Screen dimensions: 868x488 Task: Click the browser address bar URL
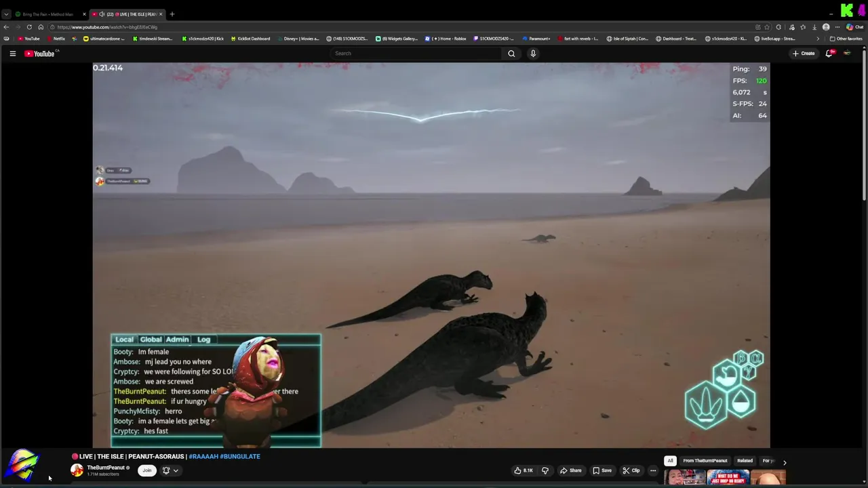(x=107, y=27)
